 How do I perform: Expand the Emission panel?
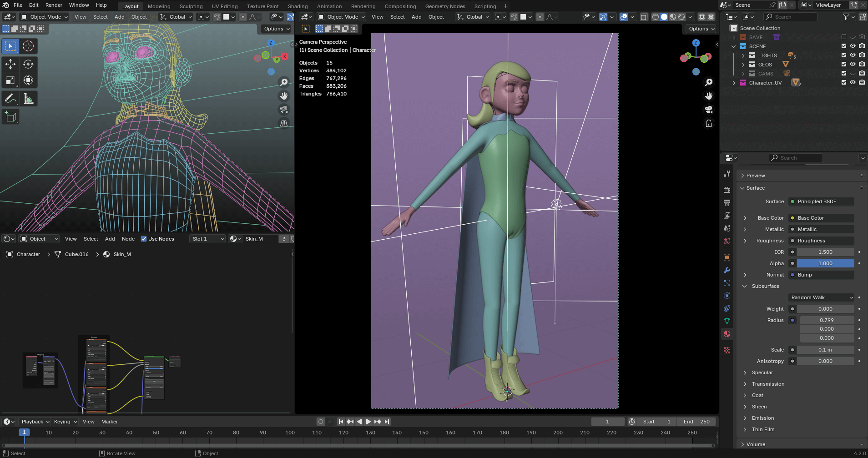[x=762, y=418]
